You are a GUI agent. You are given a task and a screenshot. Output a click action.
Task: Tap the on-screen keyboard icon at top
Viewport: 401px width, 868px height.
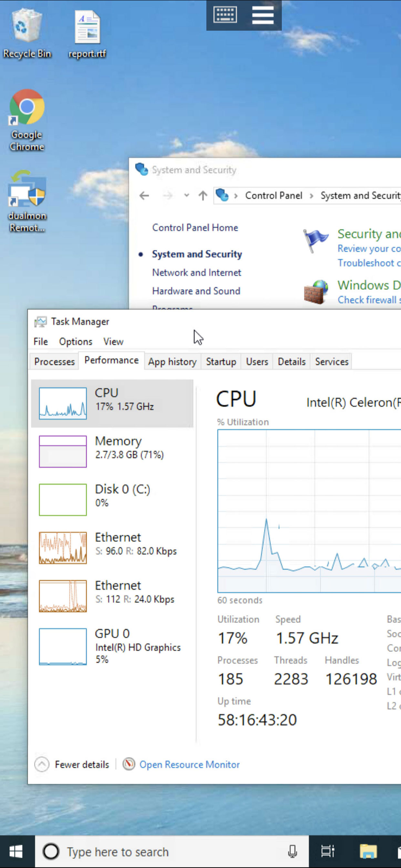tap(225, 15)
